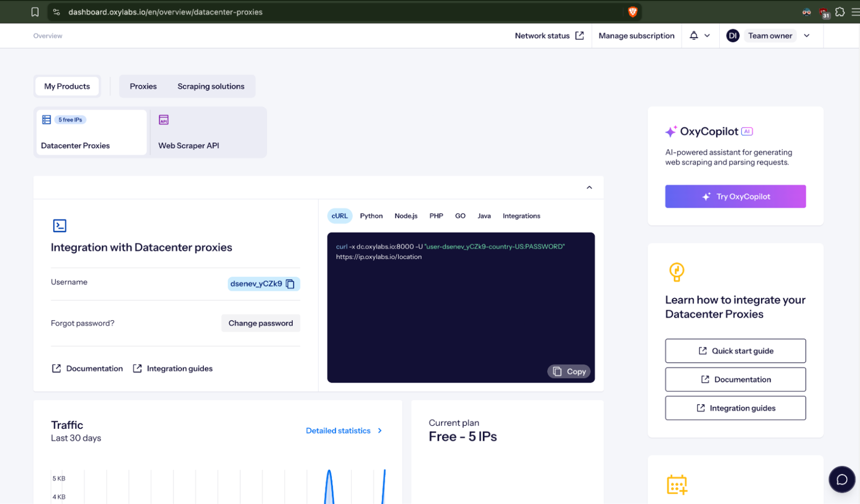Click the Web Scraper API icon
The width and height of the screenshot is (860, 504).
(x=163, y=120)
